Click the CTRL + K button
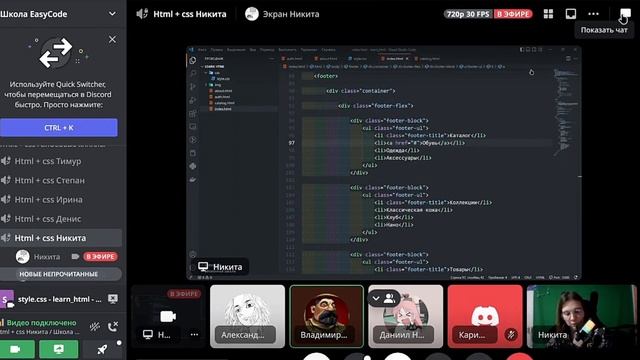The width and height of the screenshot is (640, 360). [59, 128]
